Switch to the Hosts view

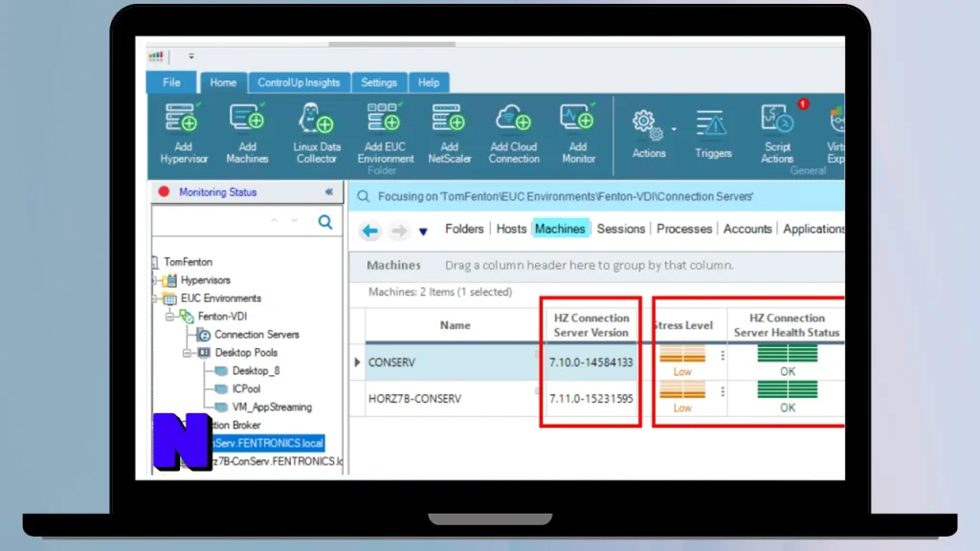[x=511, y=230]
